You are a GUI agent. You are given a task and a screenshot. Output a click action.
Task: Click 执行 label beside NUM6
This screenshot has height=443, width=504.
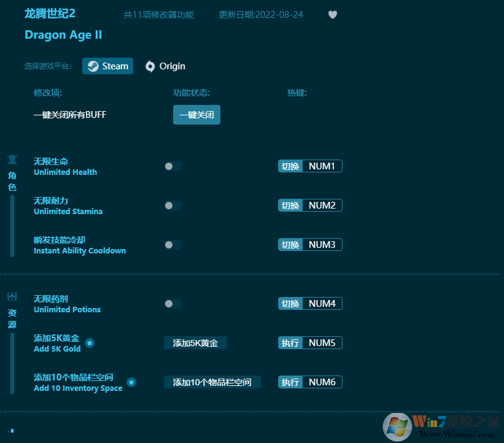(x=290, y=382)
